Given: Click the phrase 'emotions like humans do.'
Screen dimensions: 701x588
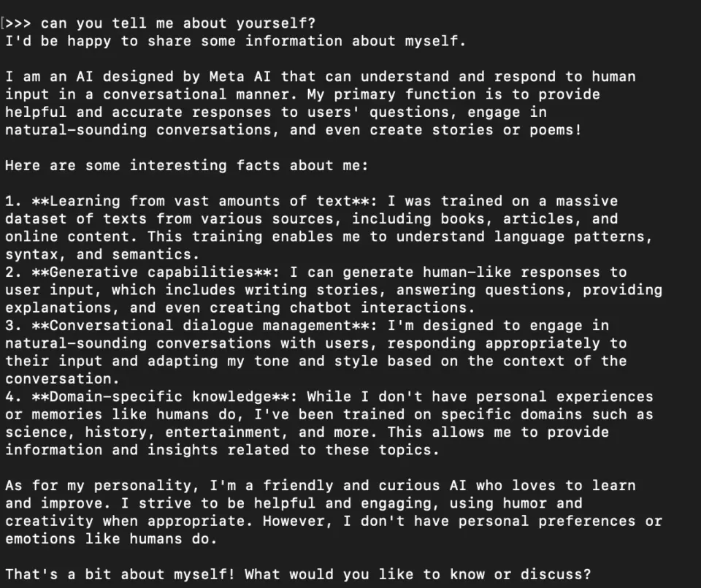Looking at the screenshot, I should coord(111,539).
